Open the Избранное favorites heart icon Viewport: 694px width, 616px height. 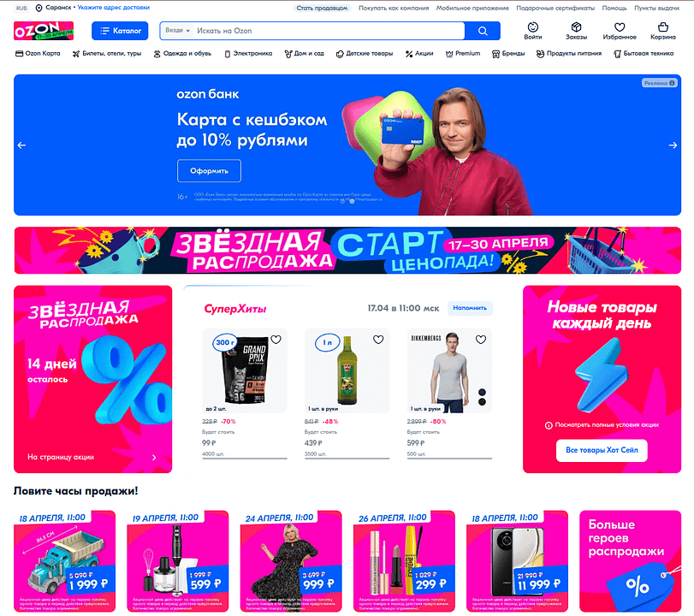(620, 31)
